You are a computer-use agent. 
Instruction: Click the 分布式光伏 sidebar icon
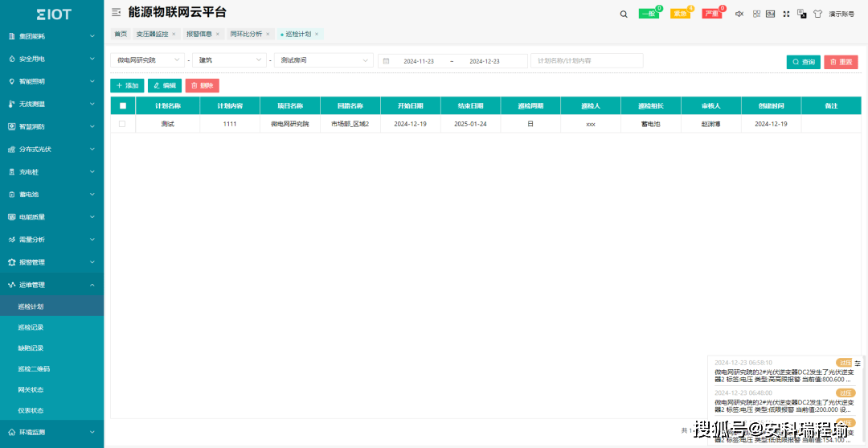[x=11, y=150]
